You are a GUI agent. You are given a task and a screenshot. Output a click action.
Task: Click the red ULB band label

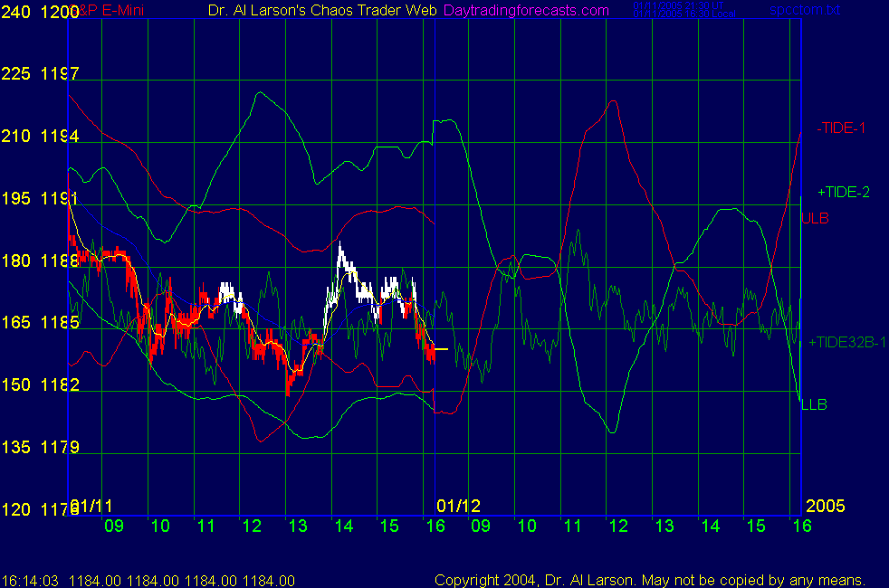click(x=815, y=218)
